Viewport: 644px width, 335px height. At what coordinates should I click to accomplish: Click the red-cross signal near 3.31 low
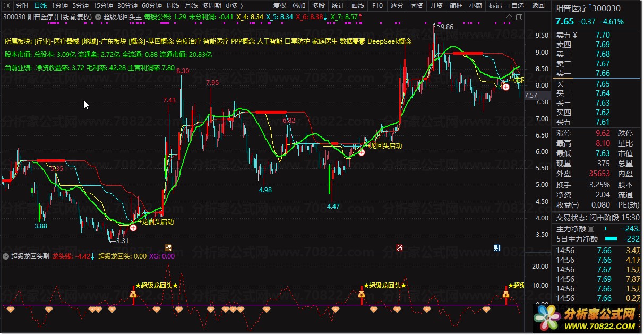132,227
